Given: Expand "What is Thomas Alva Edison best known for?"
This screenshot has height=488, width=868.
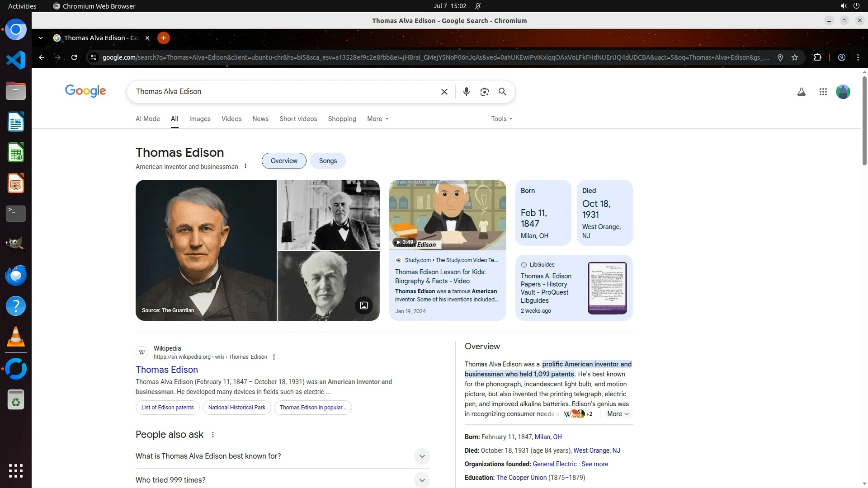Looking at the screenshot, I should [422, 456].
